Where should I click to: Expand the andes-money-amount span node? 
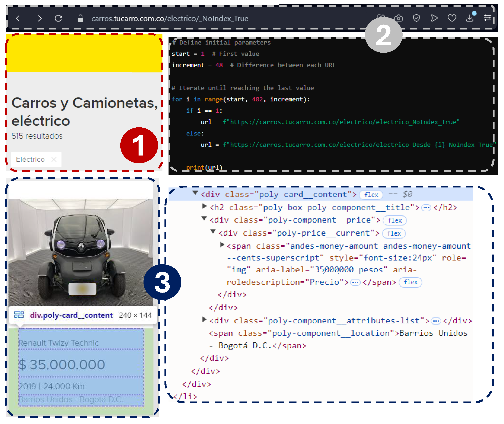(222, 245)
